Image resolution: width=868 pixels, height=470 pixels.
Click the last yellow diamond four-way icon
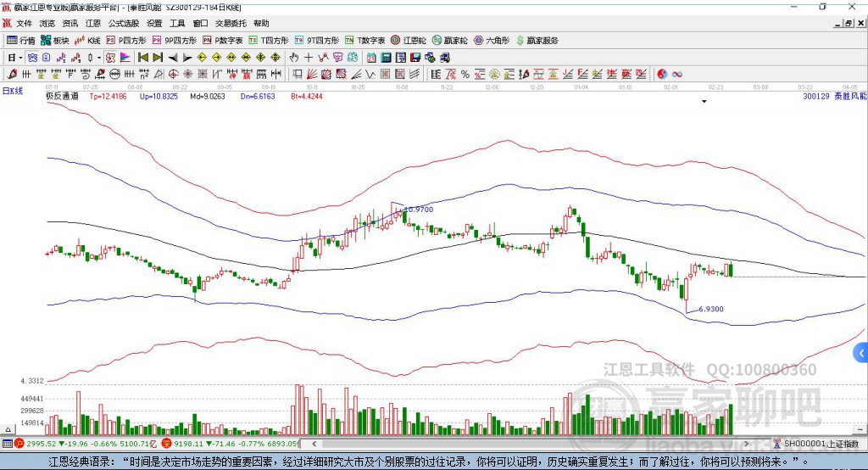[x=275, y=58]
